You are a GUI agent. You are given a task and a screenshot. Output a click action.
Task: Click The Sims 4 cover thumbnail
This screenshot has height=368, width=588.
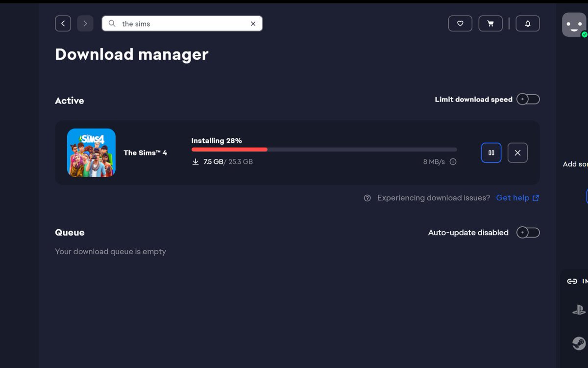(91, 153)
